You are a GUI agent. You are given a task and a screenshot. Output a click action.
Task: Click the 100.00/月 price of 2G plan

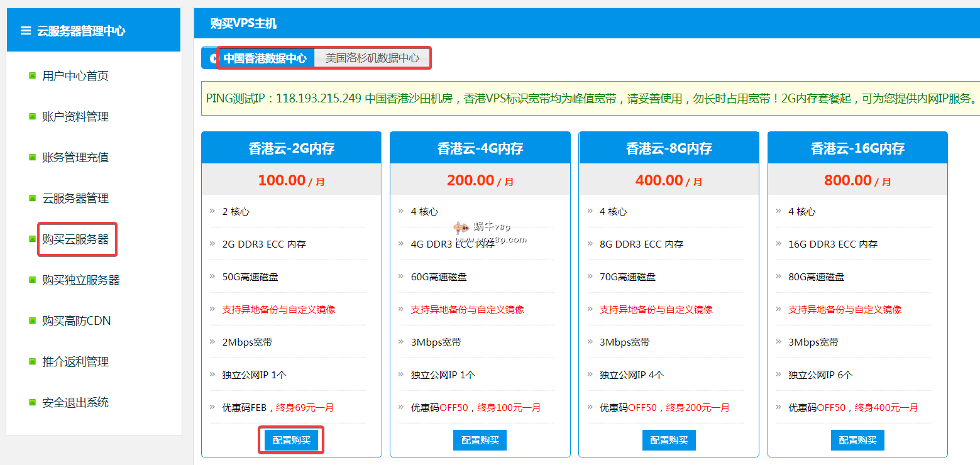click(x=291, y=180)
